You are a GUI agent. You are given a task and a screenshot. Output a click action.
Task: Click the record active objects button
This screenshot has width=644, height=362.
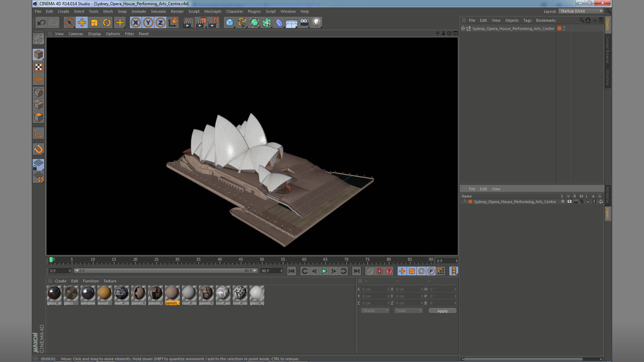point(369,271)
